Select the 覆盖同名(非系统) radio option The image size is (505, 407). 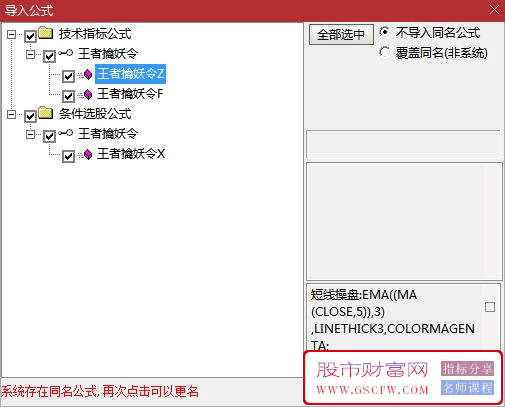(384, 52)
